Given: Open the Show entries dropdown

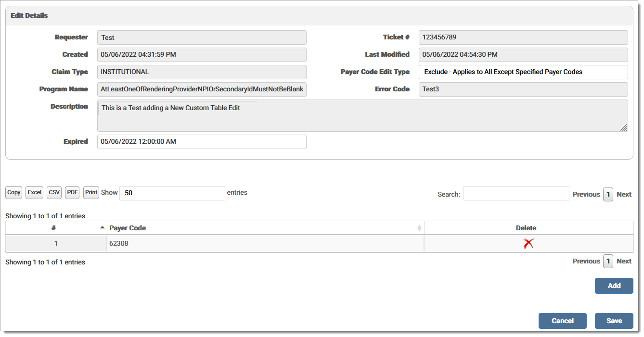Looking at the screenshot, I should [x=172, y=193].
